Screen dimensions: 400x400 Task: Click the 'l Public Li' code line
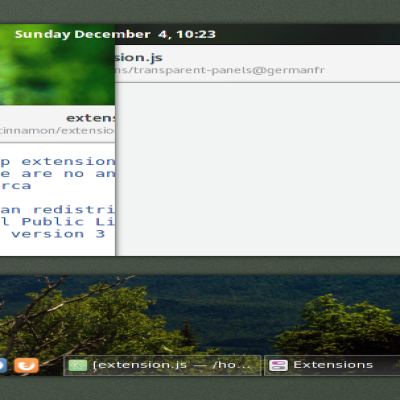click(57, 222)
